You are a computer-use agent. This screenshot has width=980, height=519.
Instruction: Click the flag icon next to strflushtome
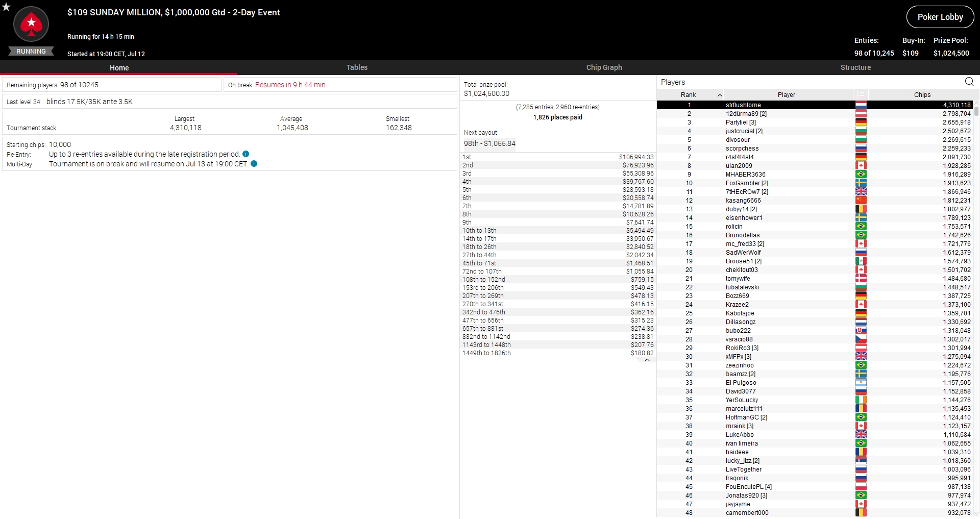point(861,105)
